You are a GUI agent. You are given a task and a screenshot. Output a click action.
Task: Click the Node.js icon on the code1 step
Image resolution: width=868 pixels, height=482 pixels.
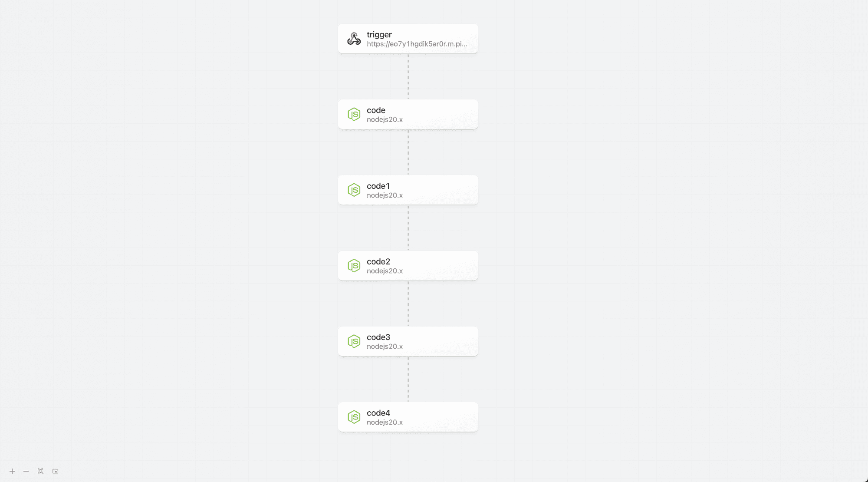(x=354, y=190)
